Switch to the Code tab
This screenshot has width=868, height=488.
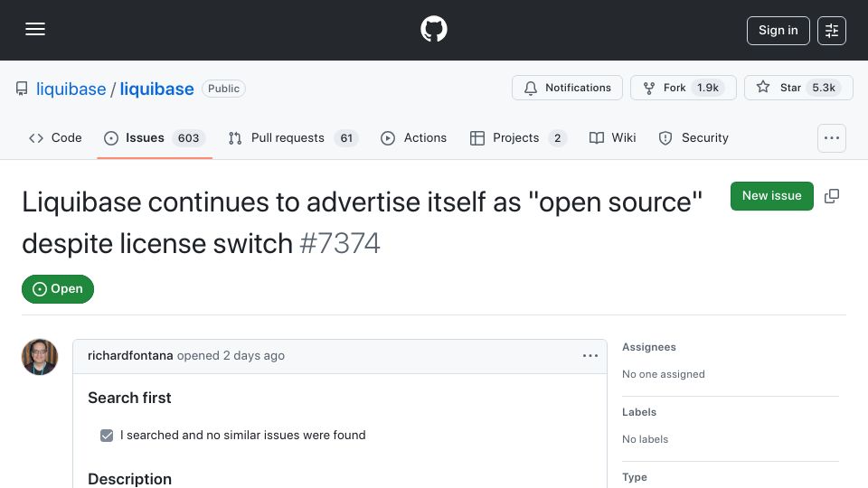55,137
